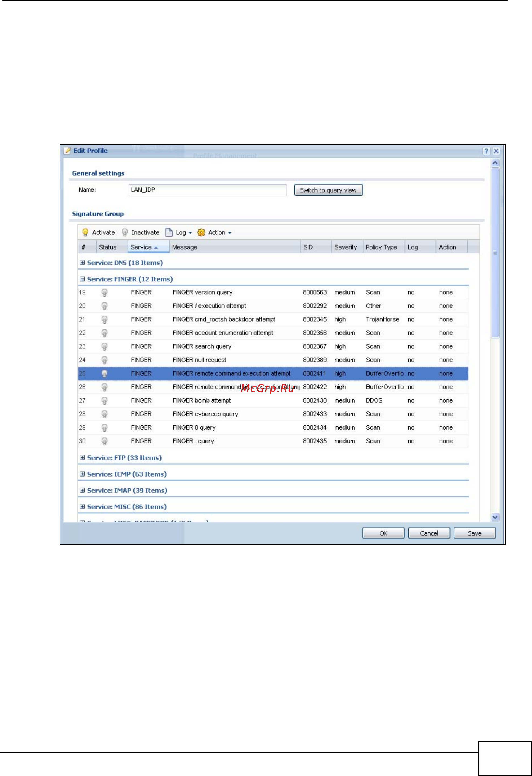Click the Log column header

(x=420, y=247)
